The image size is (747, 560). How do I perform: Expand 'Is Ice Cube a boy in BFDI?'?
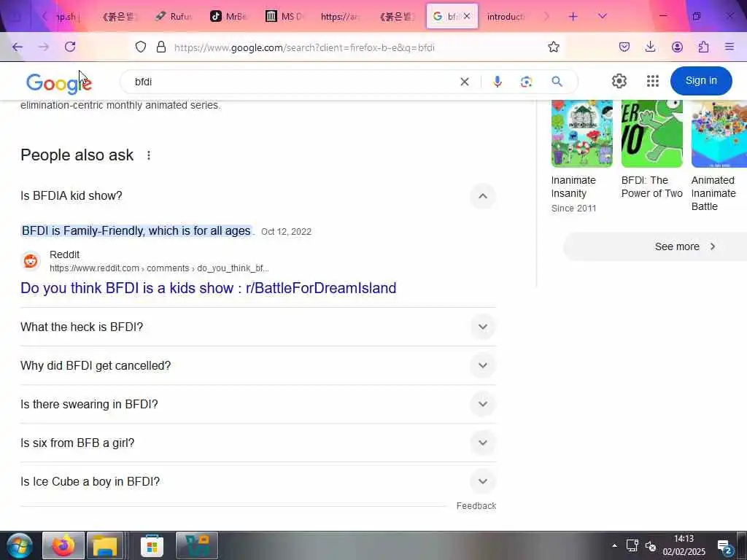tap(483, 481)
